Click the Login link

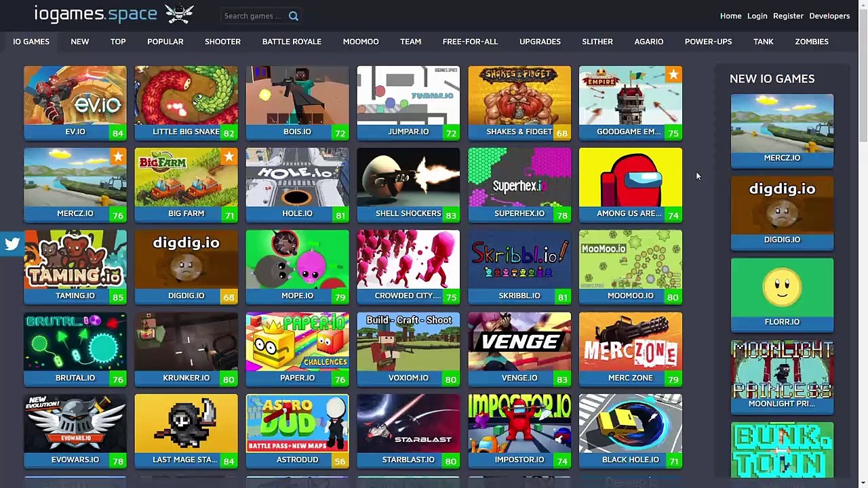coord(757,16)
